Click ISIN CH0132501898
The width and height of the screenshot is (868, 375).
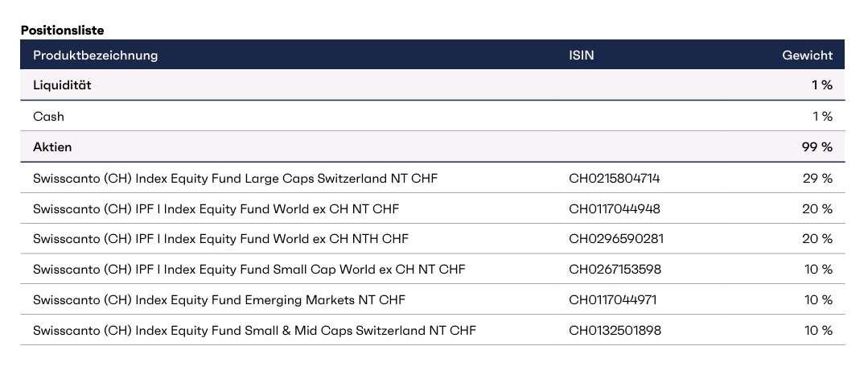[615, 331]
